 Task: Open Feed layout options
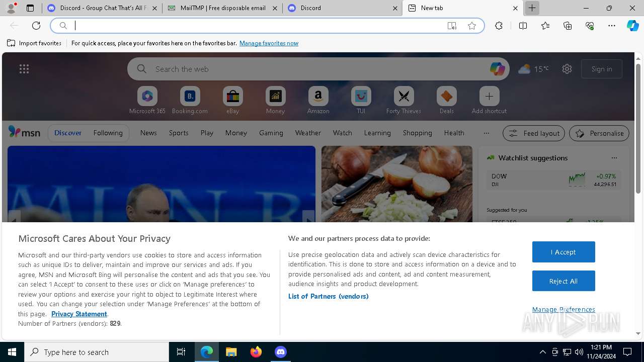click(x=534, y=133)
